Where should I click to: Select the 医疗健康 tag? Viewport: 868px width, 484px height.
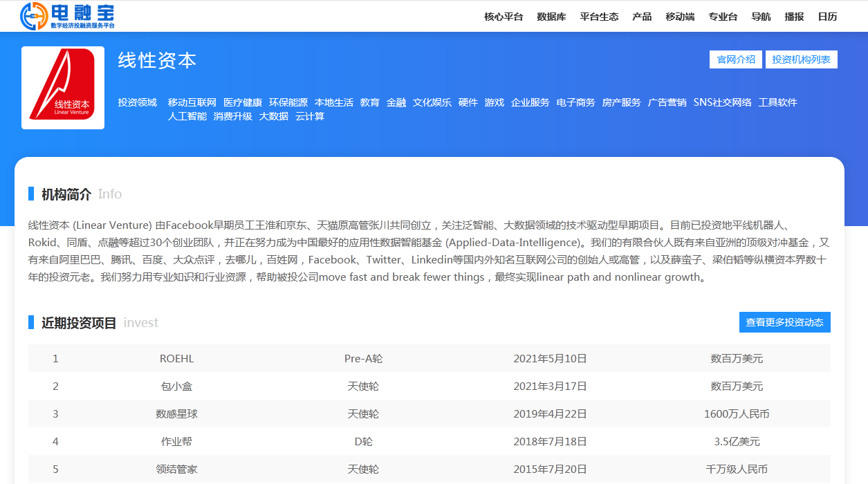243,102
